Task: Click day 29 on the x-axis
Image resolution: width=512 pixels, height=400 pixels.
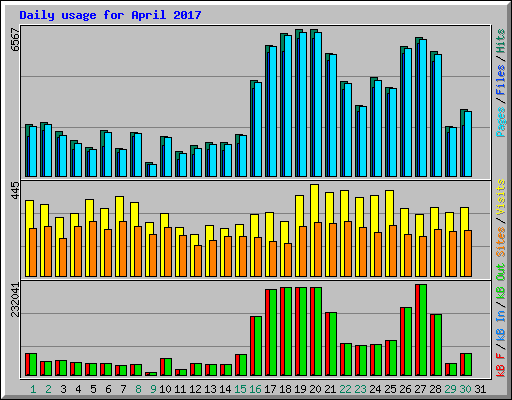Action: tap(450, 389)
